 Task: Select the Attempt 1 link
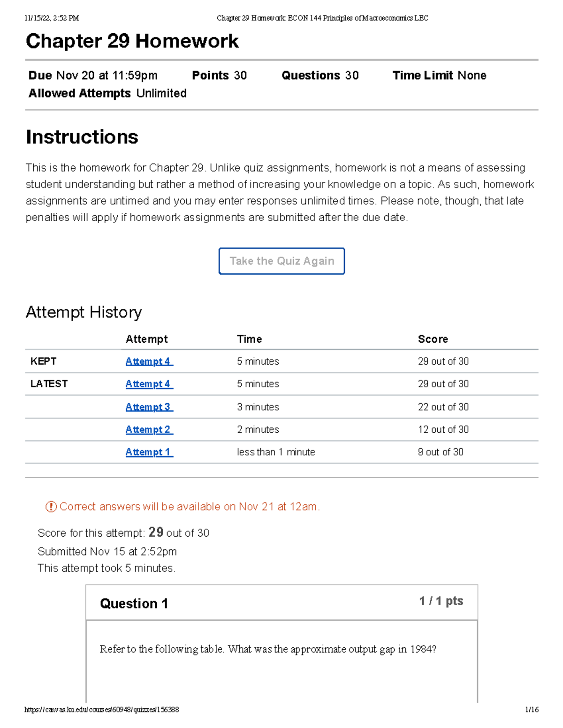click(149, 452)
